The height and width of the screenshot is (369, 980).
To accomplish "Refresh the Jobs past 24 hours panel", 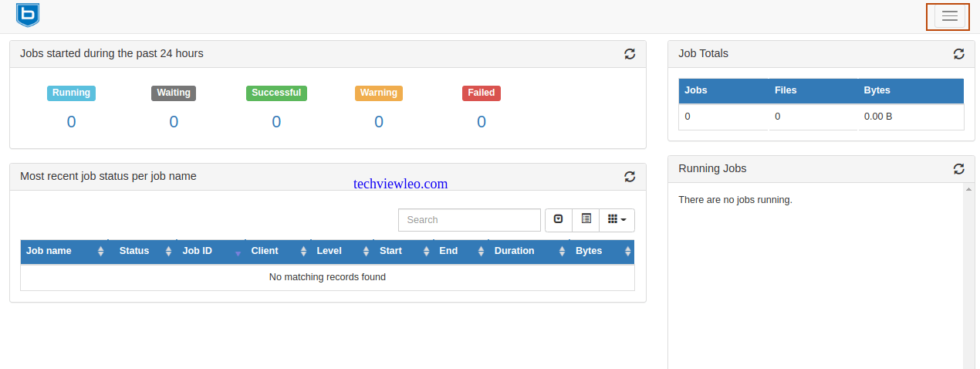I will click(x=630, y=54).
